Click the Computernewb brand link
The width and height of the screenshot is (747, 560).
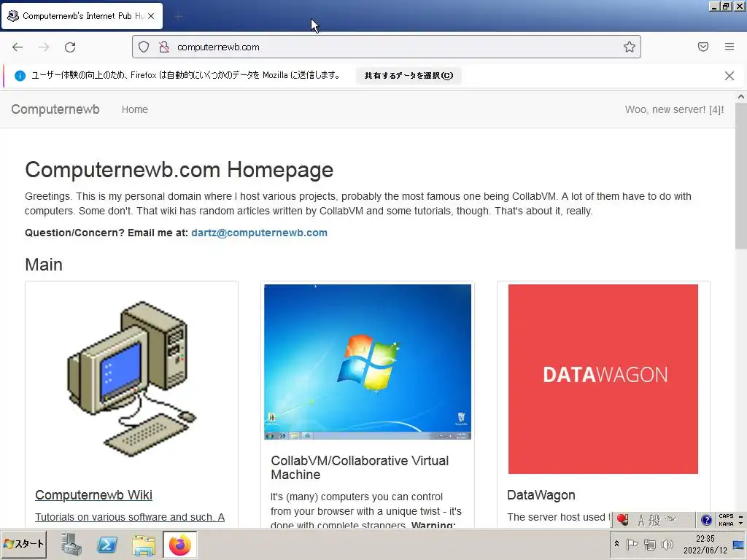[x=55, y=109]
